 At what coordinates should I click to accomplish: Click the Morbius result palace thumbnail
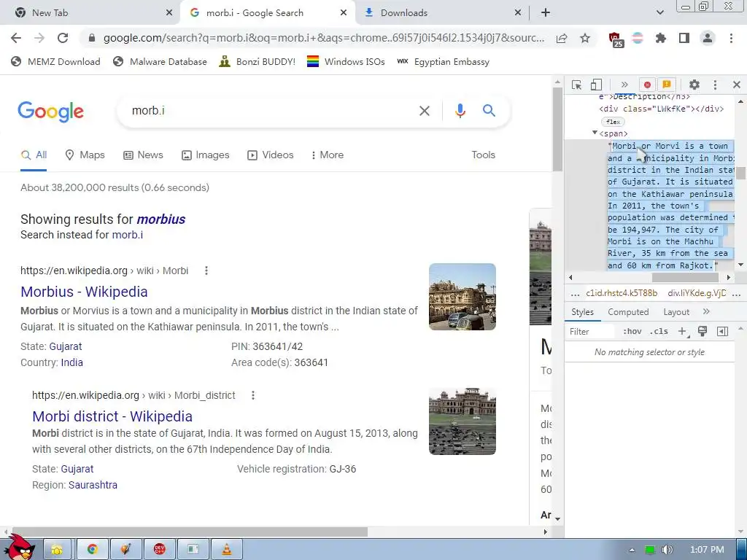pyautogui.click(x=462, y=297)
